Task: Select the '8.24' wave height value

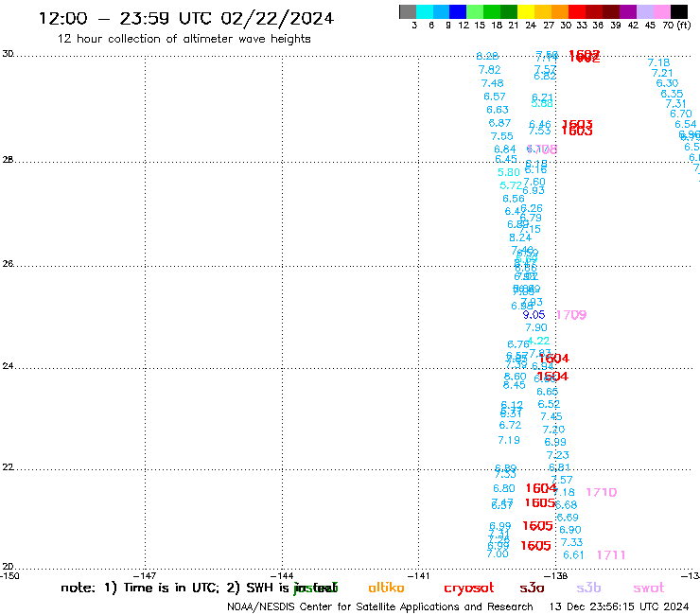Action: [x=520, y=237]
